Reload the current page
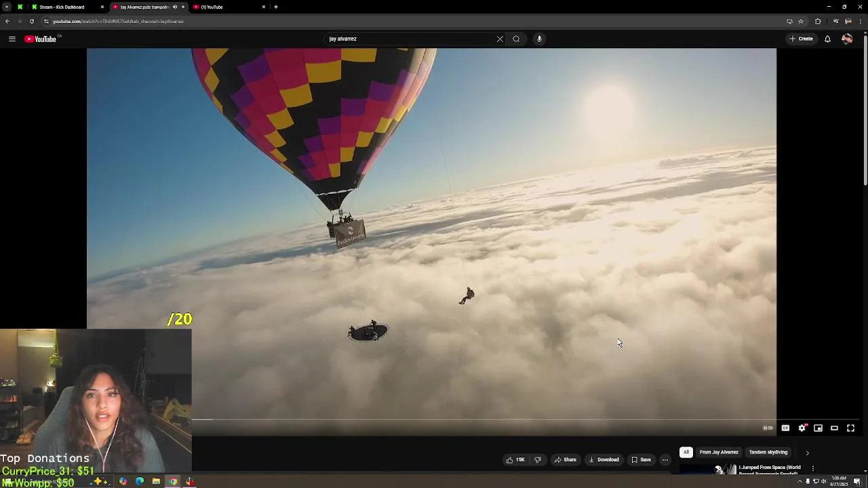 click(x=32, y=21)
